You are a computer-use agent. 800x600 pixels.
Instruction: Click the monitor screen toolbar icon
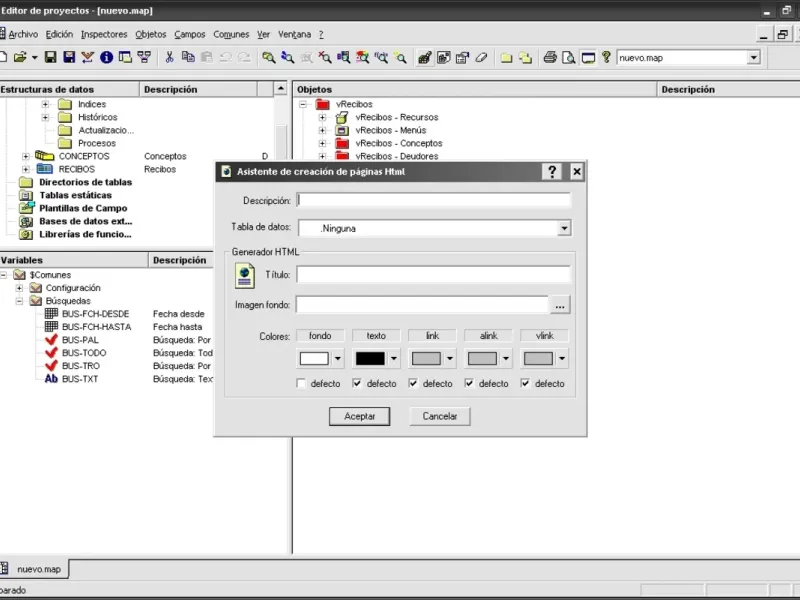[588, 58]
